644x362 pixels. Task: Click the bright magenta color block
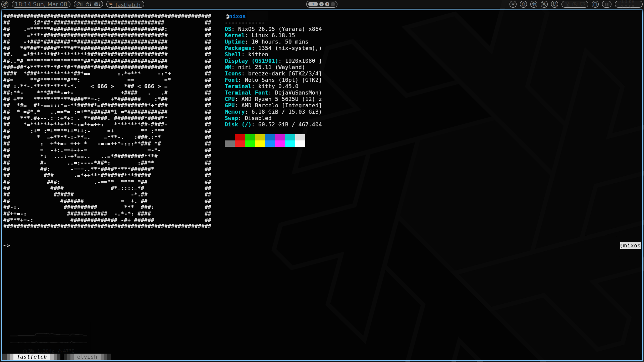280,143
